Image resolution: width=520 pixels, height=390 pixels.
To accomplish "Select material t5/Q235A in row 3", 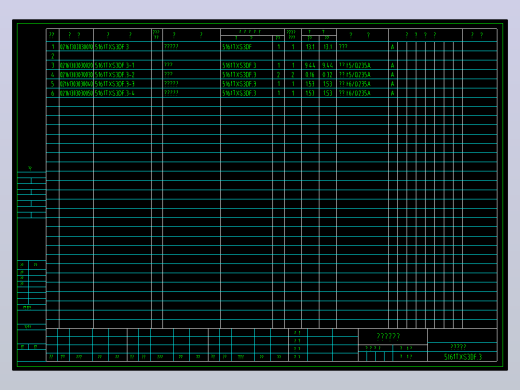I will (x=355, y=65).
